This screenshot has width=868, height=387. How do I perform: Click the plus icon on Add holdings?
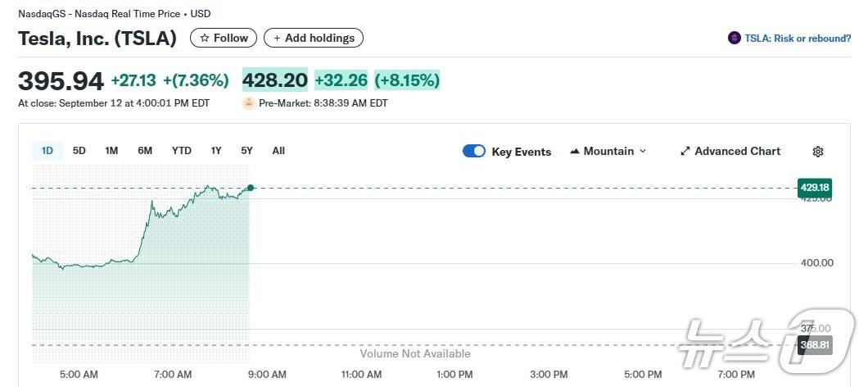pyautogui.click(x=277, y=39)
